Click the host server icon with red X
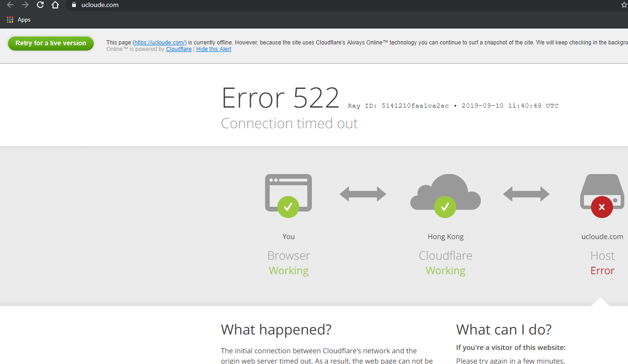Screen dimensions: 628x364 point(602,196)
